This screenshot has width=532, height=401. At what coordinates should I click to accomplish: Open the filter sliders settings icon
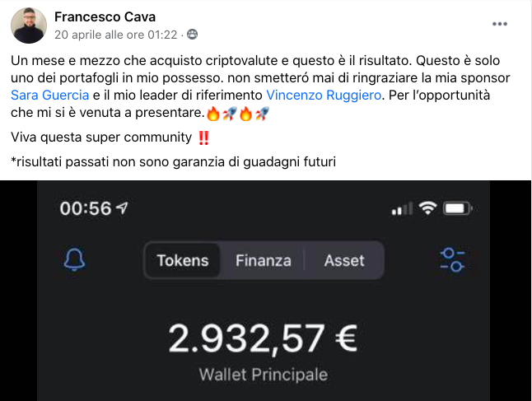coord(452,260)
